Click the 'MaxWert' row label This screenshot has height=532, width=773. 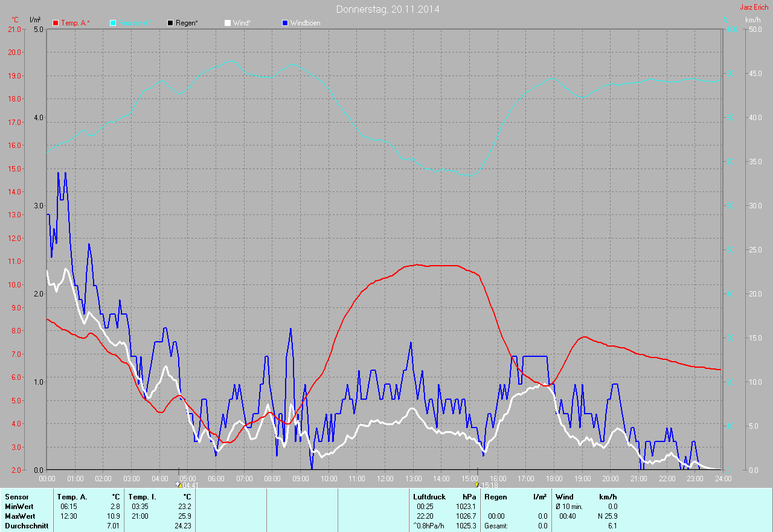[x=20, y=516]
